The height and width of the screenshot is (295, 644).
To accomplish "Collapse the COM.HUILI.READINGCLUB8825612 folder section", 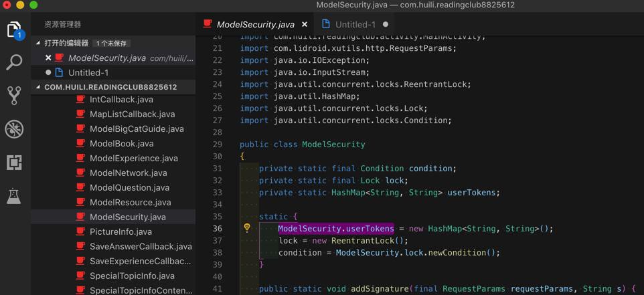I will click(38, 87).
